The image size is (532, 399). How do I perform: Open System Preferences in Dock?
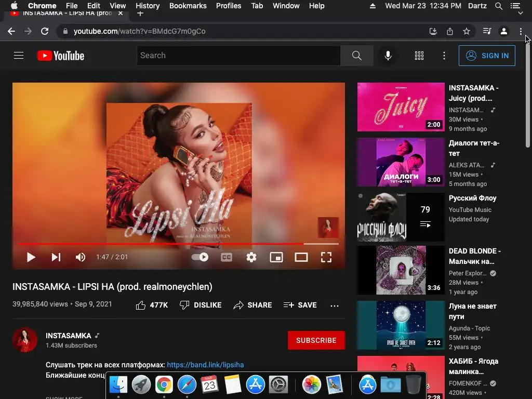pyautogui.click(x=278, y=385)
